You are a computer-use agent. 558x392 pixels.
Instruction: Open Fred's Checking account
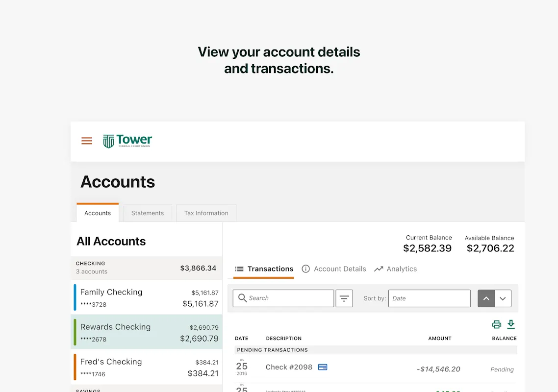(147, 367)
